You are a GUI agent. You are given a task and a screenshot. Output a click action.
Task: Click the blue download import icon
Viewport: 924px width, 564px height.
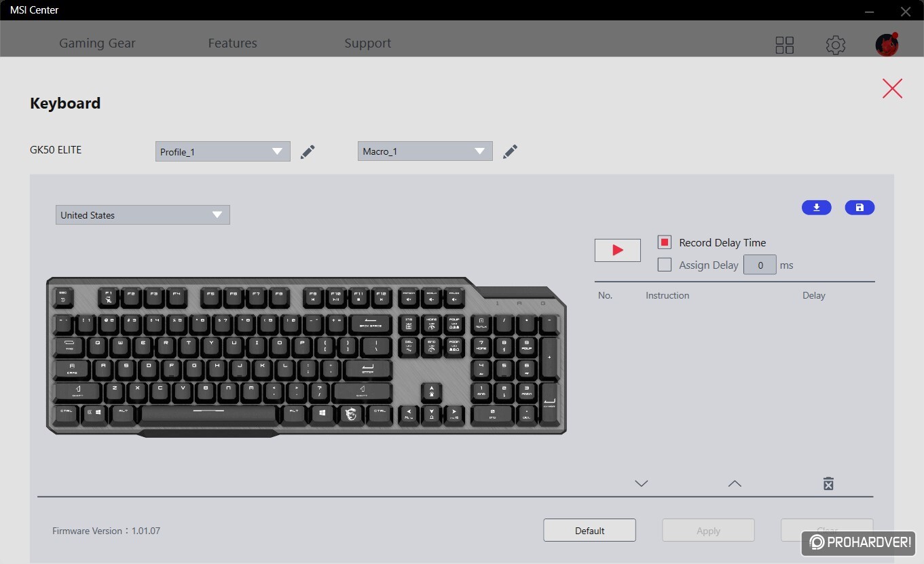817,208
